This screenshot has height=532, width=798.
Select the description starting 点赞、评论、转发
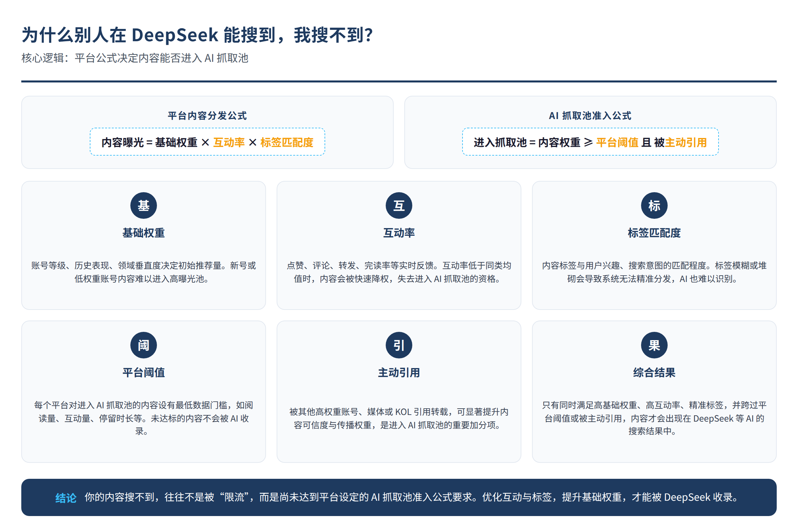[x=399, y=272]
